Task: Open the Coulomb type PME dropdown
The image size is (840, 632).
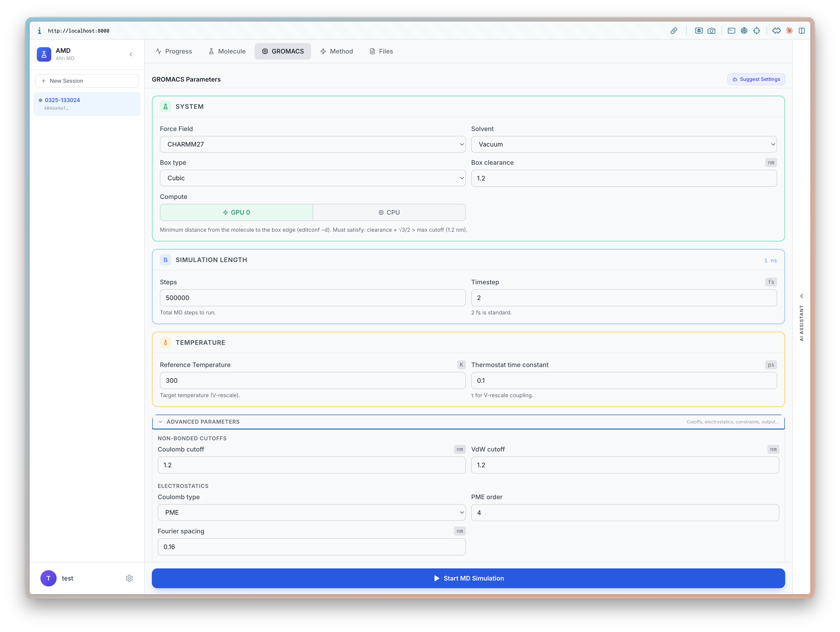Action: 311,513
